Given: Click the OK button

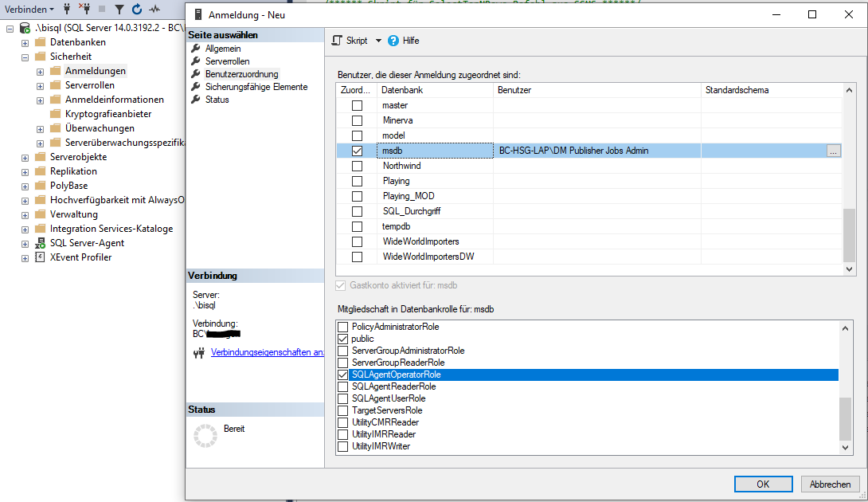Looking at the screenshot, I should coord(762,484).
